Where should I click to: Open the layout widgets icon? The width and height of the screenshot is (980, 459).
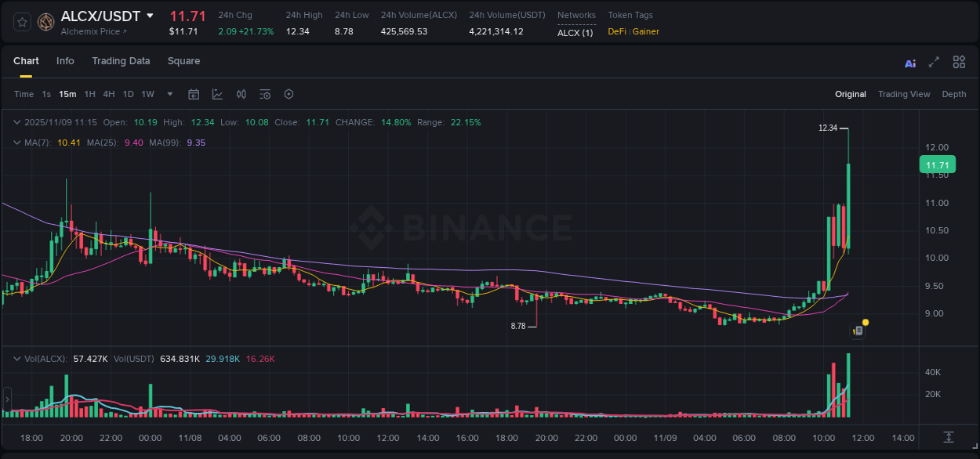(x=959, y=62)
